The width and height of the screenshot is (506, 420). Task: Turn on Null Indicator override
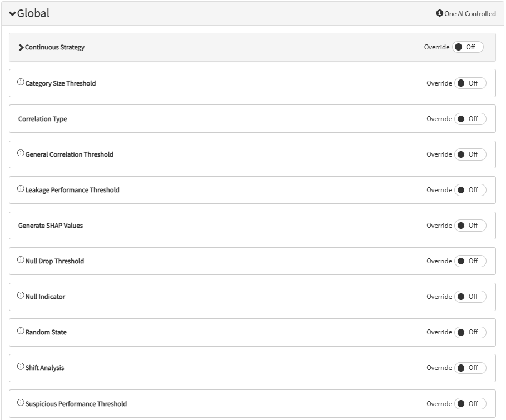pyautogui.click(x=470, y=297)
